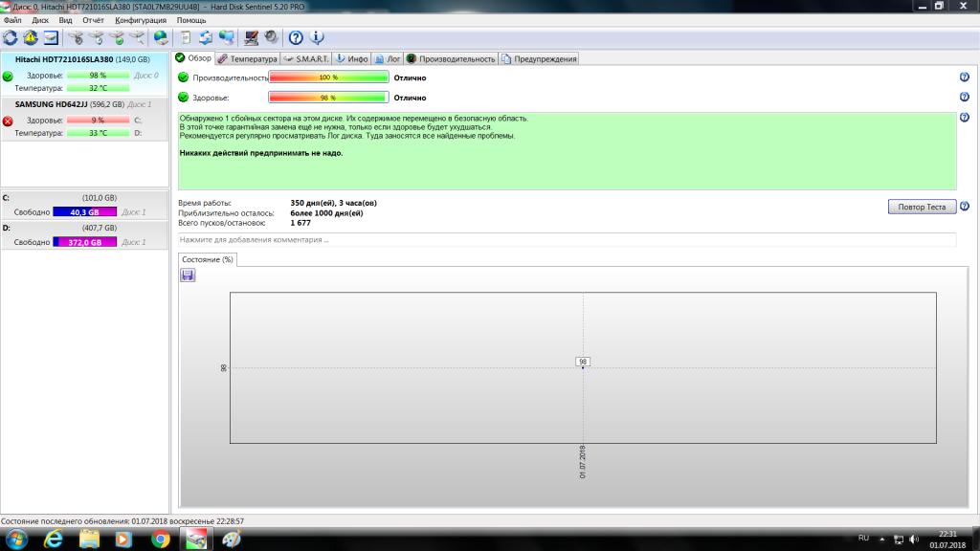Click the save floppy icon above chart
980x551 pixels.
(188, 275)
